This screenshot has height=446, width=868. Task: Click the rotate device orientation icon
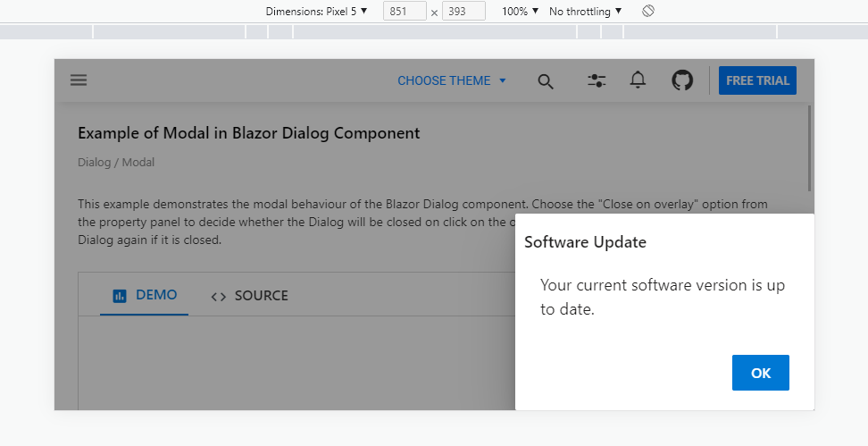point(648,11)
